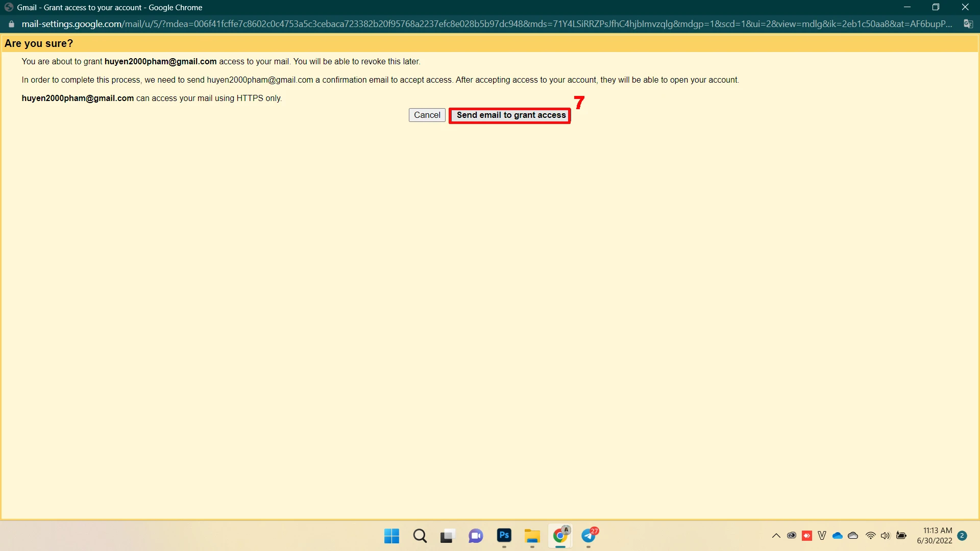Open Telegram from the taskbar
This screenshot has height=551, width=980.
coord(589,536)
